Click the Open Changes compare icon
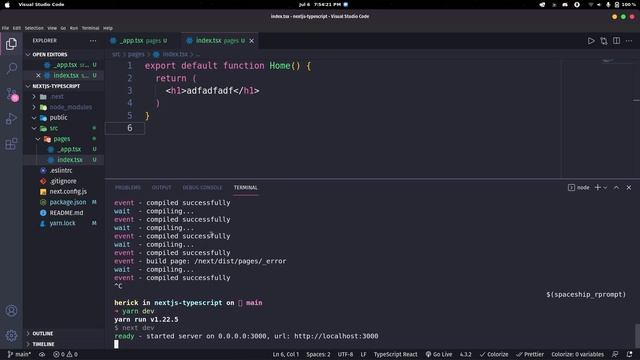 [x=604, y=41]
